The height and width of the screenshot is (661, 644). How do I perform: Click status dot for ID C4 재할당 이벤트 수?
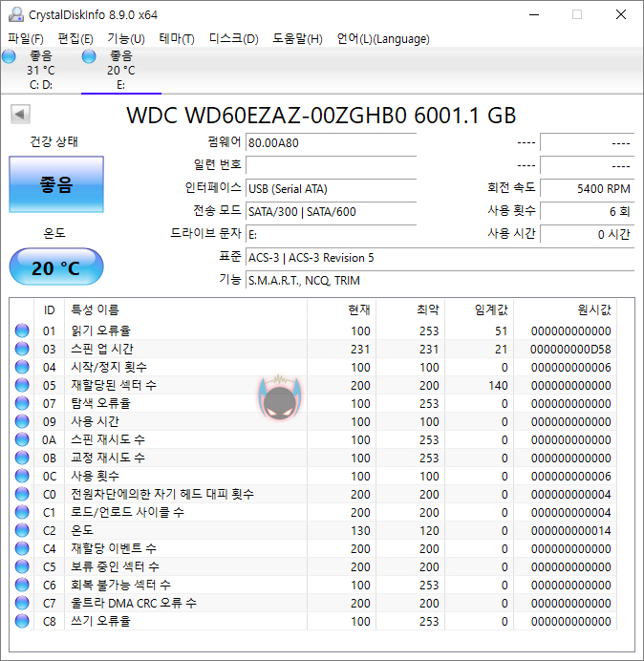tap(22, 548)
